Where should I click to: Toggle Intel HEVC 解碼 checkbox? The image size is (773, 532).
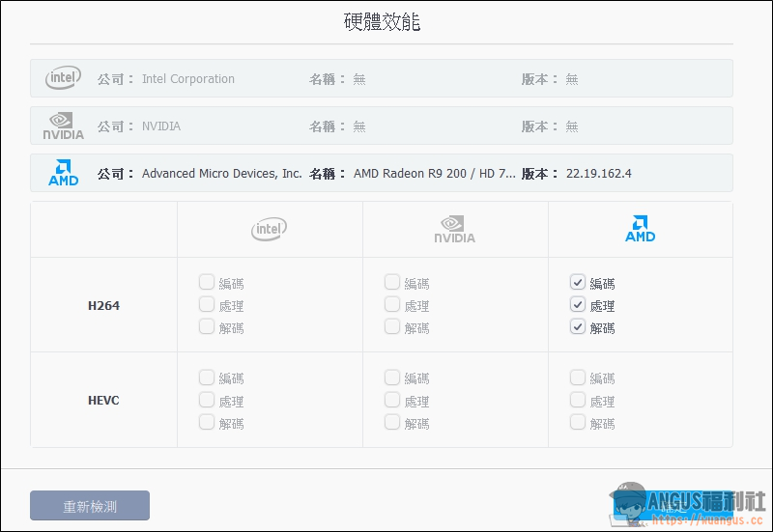(x=207, y=422)
